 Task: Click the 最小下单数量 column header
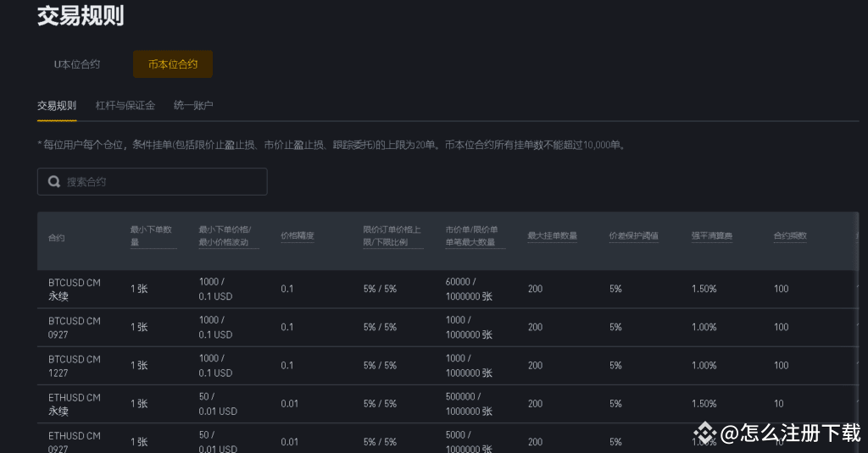pos(153,235)
